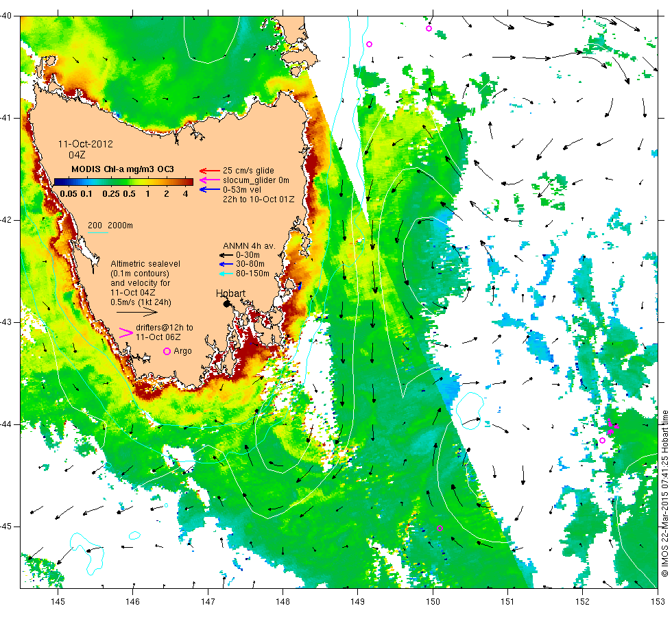672x617 pixels.
Task: Click the 'drifters@12h to' legend text
Action: pos(165,328)
